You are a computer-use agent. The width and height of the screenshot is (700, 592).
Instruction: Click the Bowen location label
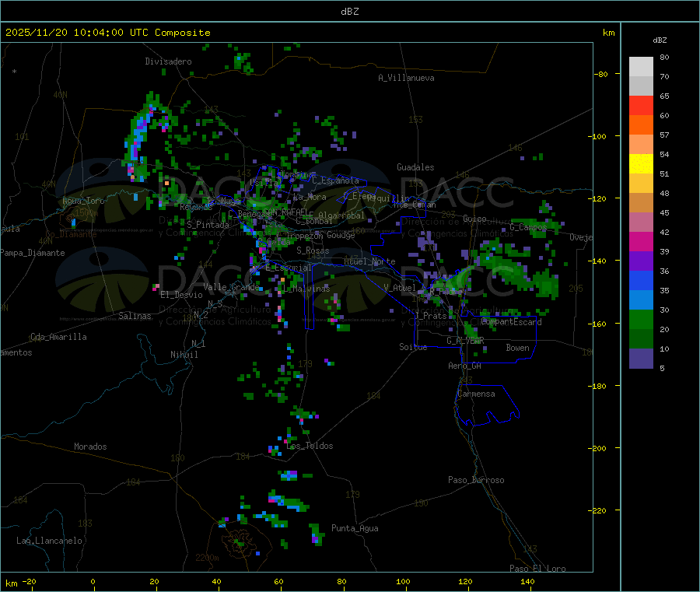[517, 348]
